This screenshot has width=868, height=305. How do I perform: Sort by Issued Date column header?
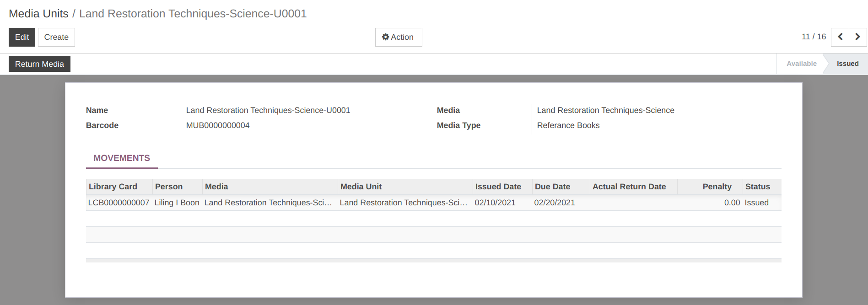click(x=502, y=187)
